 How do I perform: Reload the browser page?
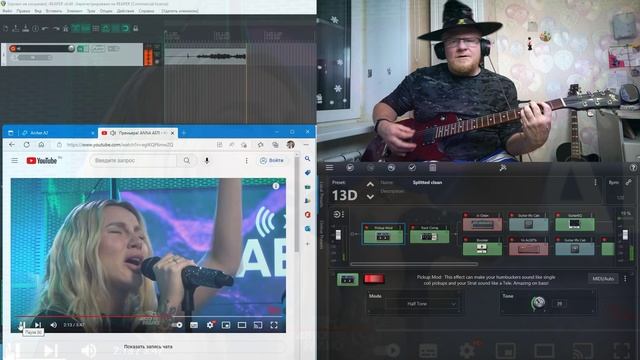click(x=27, y=144)
